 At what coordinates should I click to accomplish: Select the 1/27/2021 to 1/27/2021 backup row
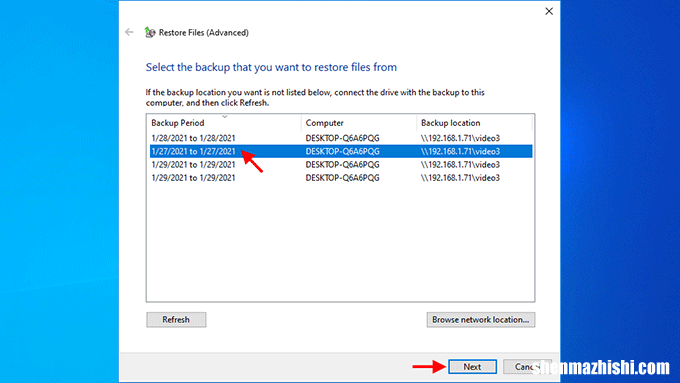point(341,151)
